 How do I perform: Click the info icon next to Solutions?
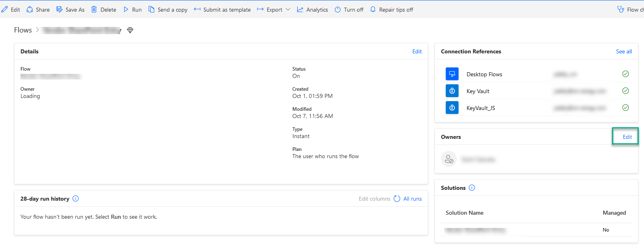pos(472,188)
